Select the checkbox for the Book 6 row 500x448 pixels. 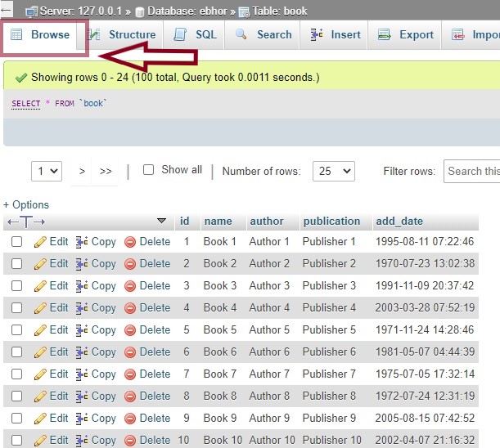16,352
